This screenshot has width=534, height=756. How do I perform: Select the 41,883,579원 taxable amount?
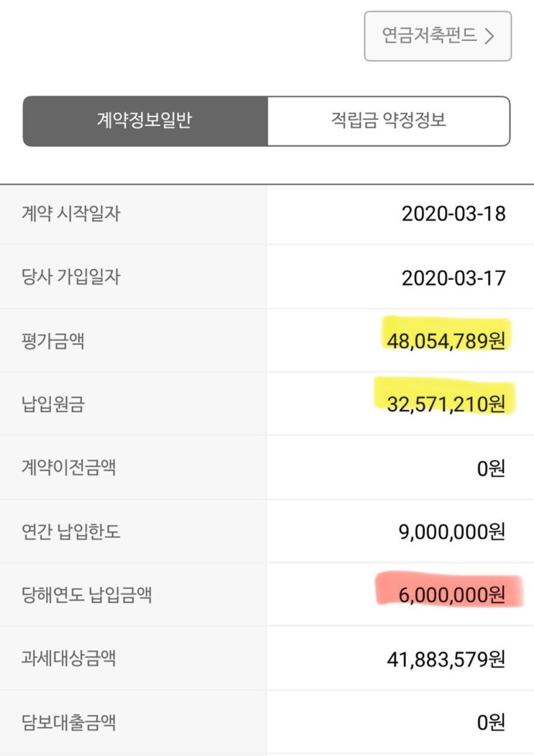pos(446,658)
